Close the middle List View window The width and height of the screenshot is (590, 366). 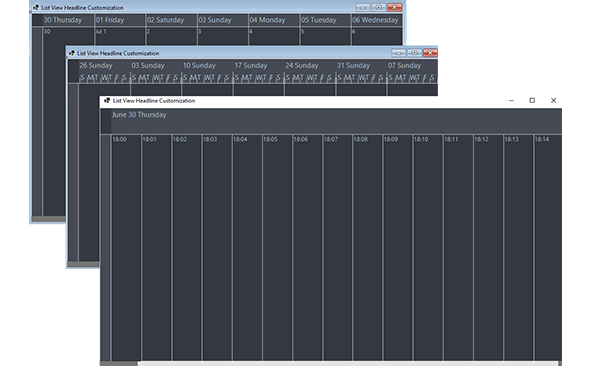point(430,53)
